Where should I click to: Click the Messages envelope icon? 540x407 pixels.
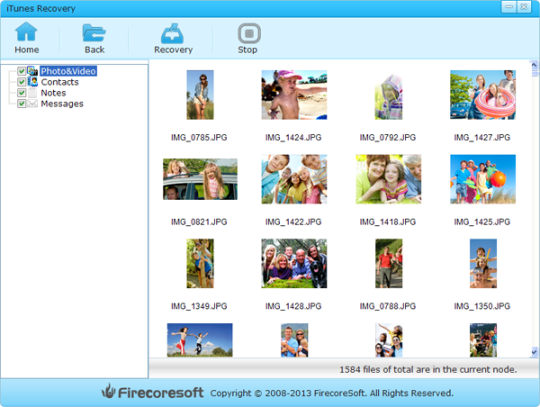pos(32,103)
